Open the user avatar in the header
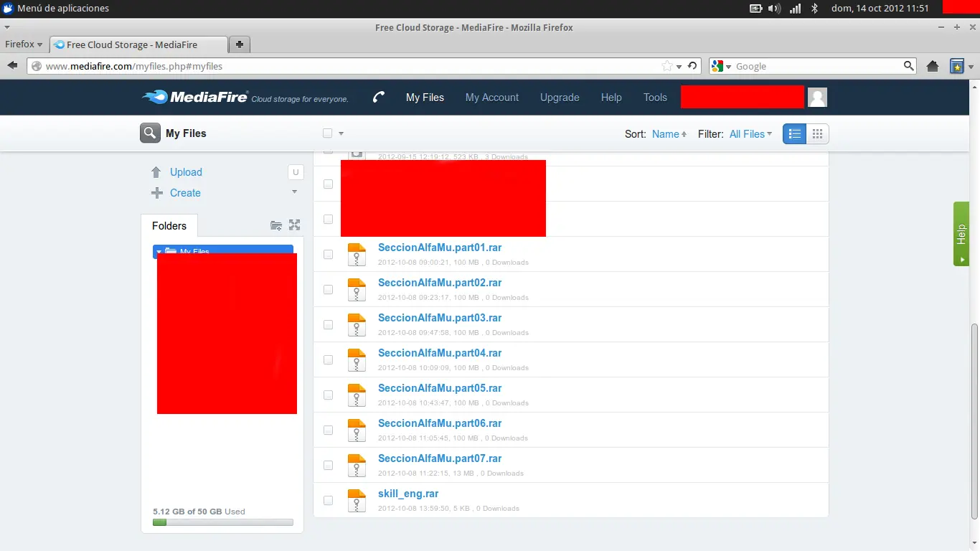 [x=817, y=97]
